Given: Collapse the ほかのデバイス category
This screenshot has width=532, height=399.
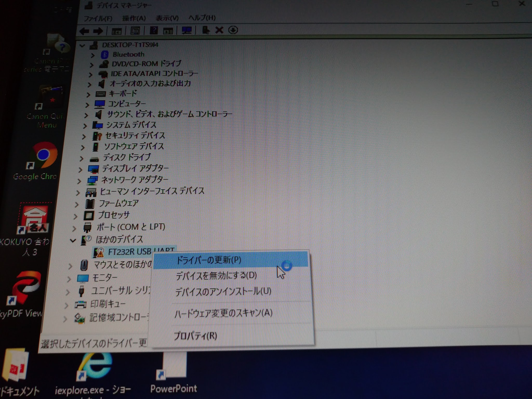Looking at the screenshot, I should coord(73,241).
